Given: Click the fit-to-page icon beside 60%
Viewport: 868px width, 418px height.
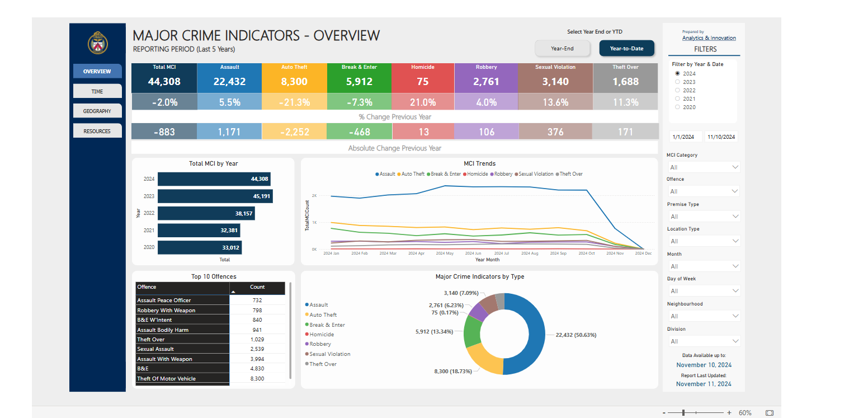Looking at the screenshot, I should 769,413.
